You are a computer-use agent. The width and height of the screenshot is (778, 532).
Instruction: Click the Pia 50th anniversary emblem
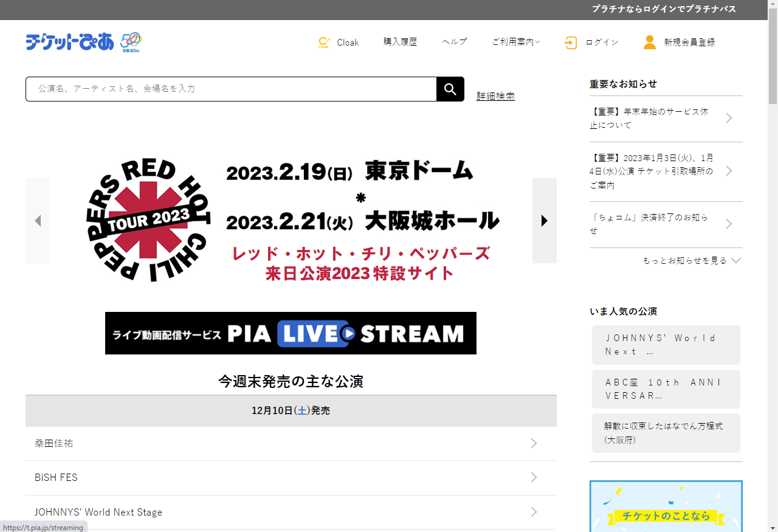coord(131,42)
